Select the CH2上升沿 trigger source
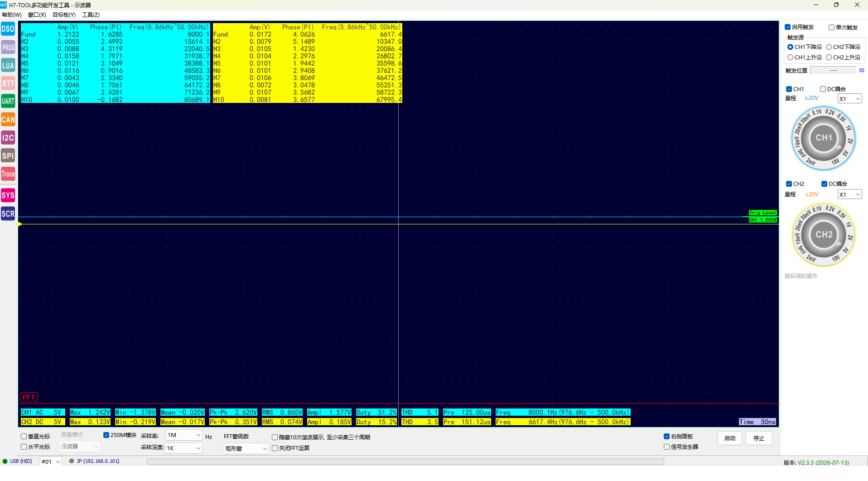The width and height of the screenshot is (868, 481). [843, 58]
